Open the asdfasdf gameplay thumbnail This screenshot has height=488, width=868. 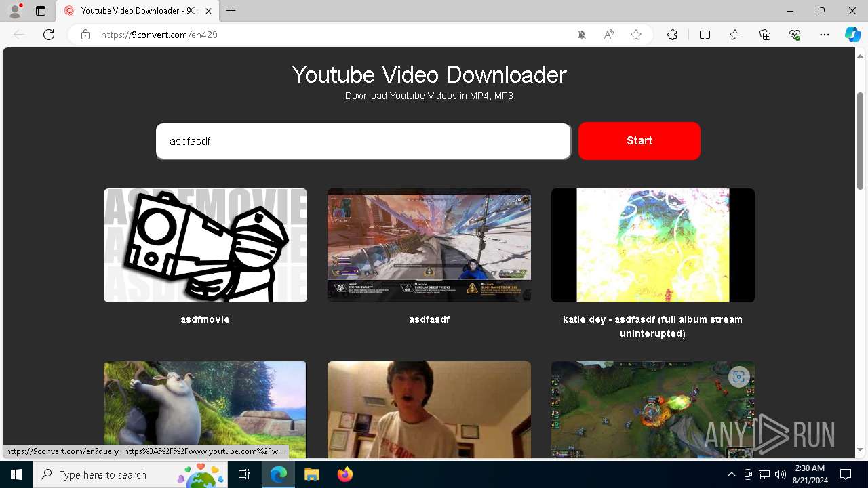click(429, 245)
